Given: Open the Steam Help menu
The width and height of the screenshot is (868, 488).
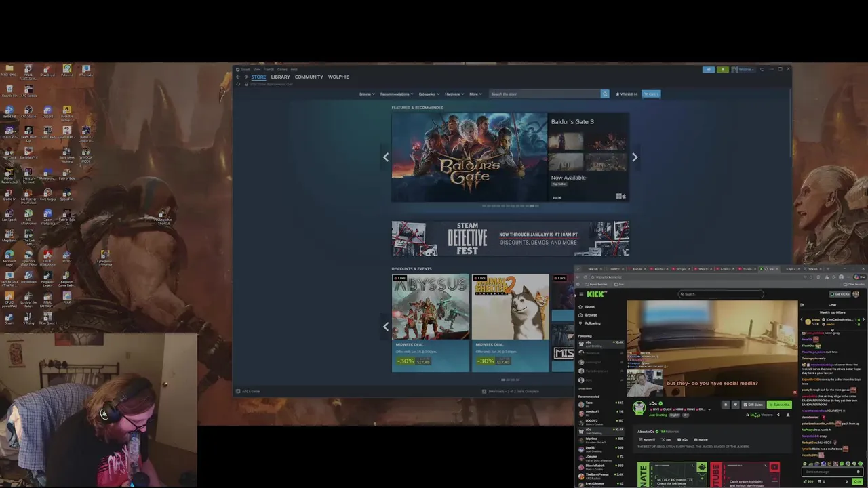Looking at the screenshot, I should pos(294,69).
